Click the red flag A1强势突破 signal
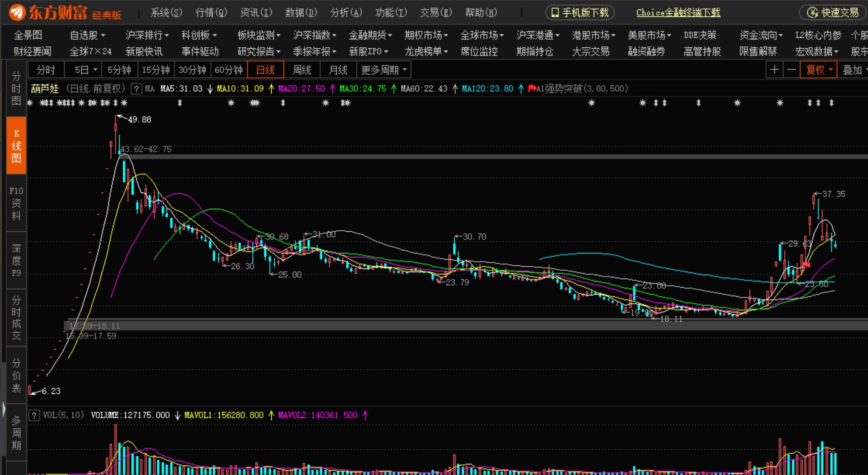The width and height of the screenshot is (868, 475). [x=532, y=89]
